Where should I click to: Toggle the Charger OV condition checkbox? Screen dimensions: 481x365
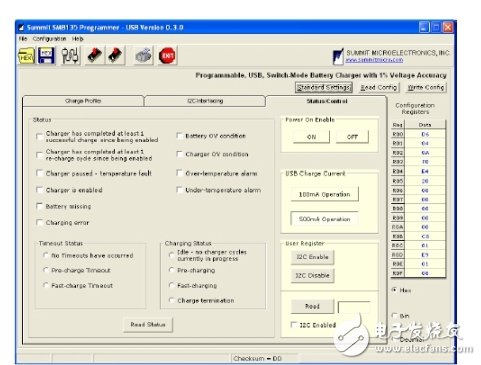(179, 154)
